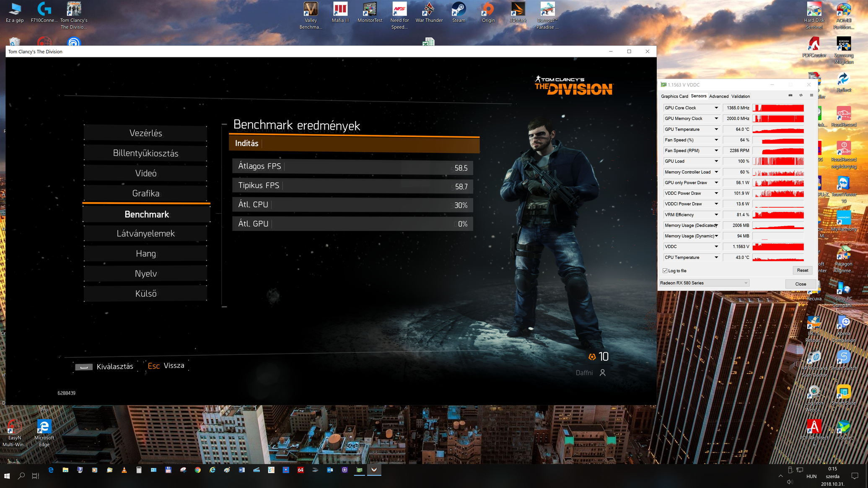Click GPU Temperature history graph
The width and height of the screenshot is (868, 488).
click(778, 129)
